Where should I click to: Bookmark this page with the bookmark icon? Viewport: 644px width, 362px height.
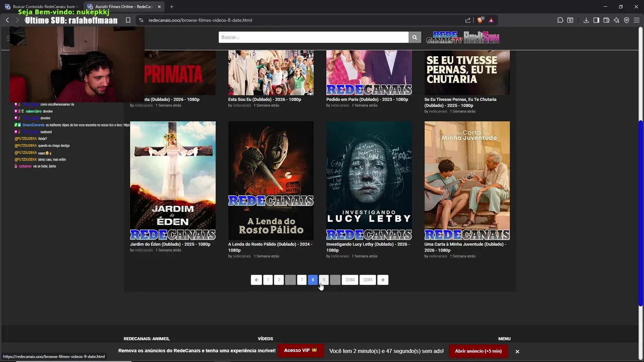coord(128,20)
